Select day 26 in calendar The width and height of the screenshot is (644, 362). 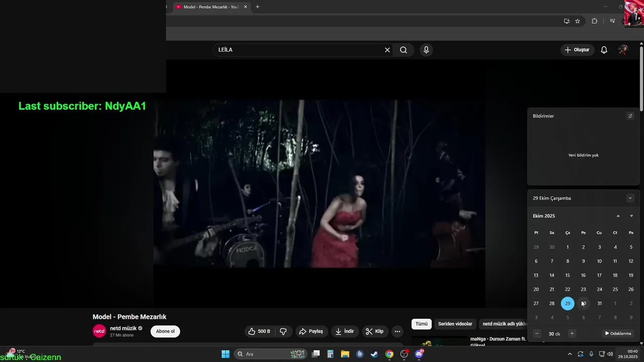(x=631, y=289)
